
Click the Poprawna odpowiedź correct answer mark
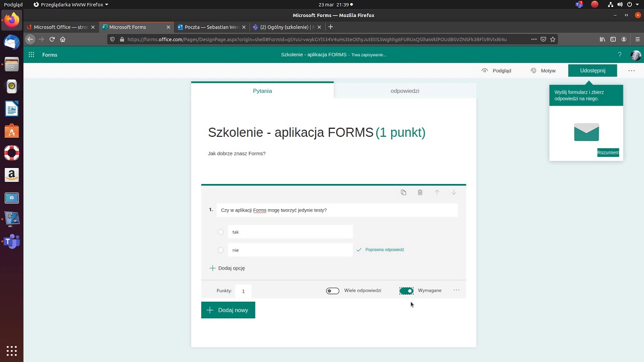[380, 250]
